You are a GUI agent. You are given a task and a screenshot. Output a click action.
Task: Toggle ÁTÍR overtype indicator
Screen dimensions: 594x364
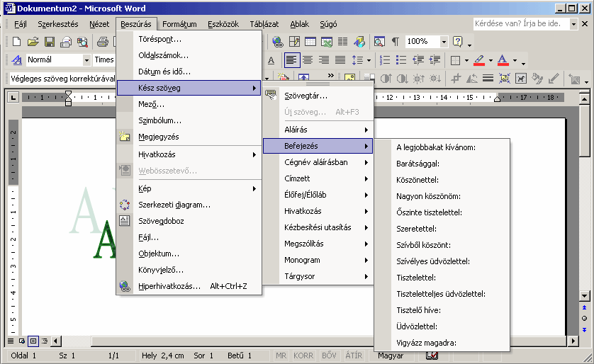click(x=354, y=356)
